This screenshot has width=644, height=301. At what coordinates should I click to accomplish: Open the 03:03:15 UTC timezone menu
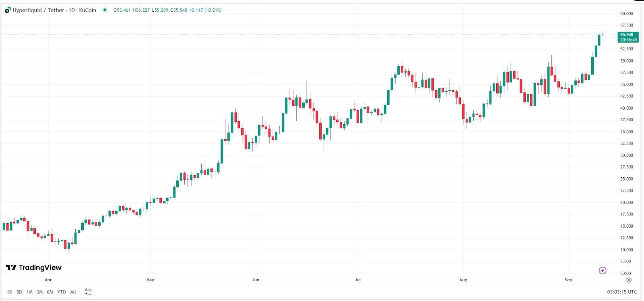click(x=622, y=292)
